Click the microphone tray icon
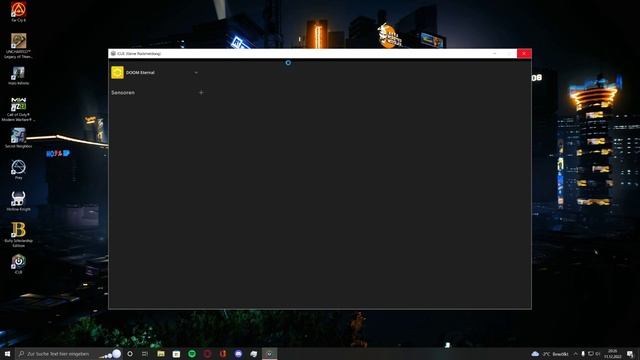The height and width of the screenshot is (360, 640). pos(583,353)
